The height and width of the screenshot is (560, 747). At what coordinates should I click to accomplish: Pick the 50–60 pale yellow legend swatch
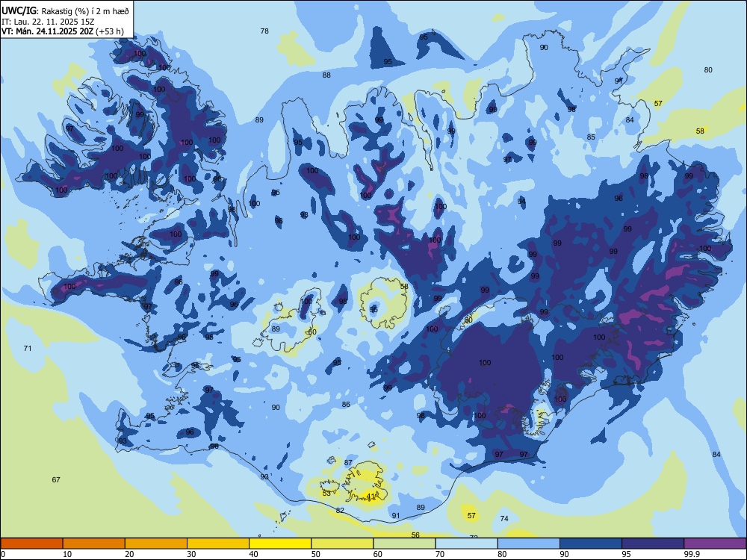(343, 544)
